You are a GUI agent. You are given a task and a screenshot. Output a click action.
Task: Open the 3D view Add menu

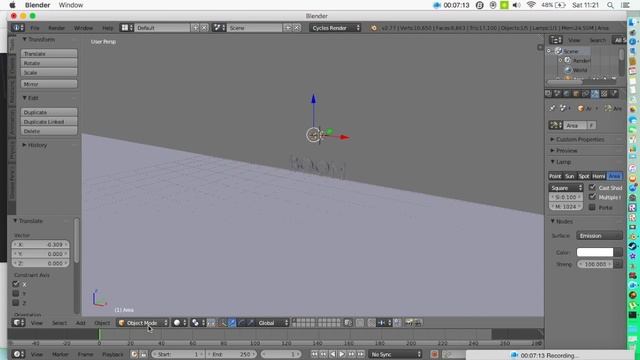pos(81,322)
